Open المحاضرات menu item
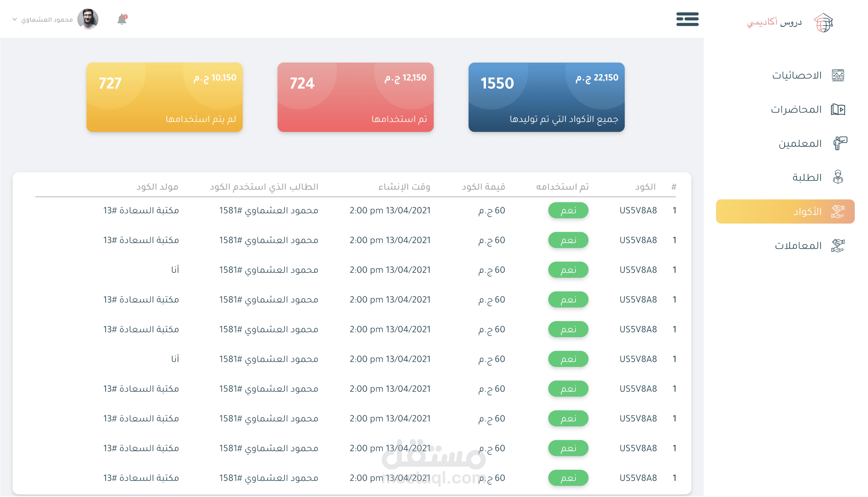Viewport: 868px width, 497px height. [x=796, y=110]
